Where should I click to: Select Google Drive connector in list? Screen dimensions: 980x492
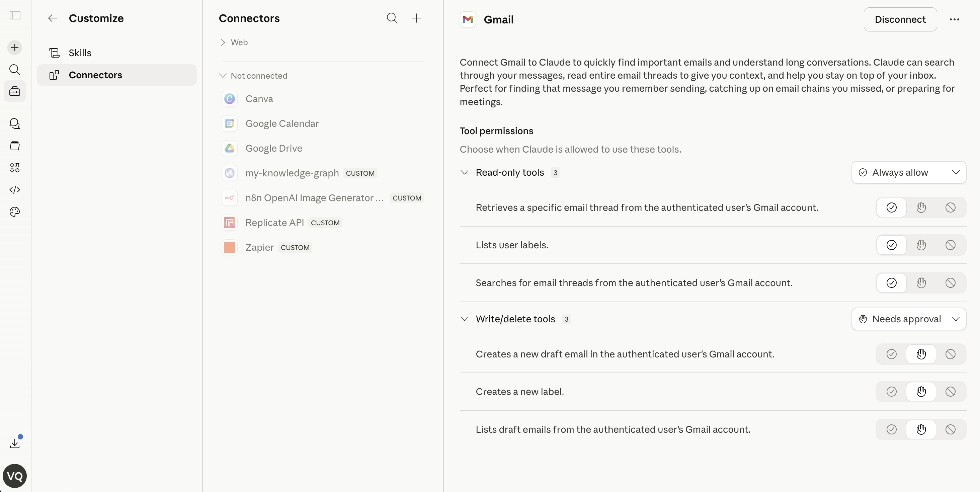[273, 148]
